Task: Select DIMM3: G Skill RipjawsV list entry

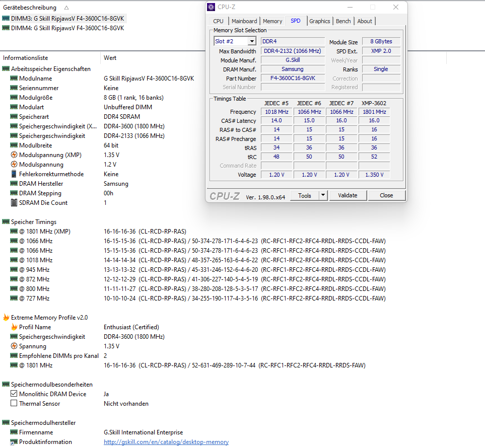Action: [67, 18]
